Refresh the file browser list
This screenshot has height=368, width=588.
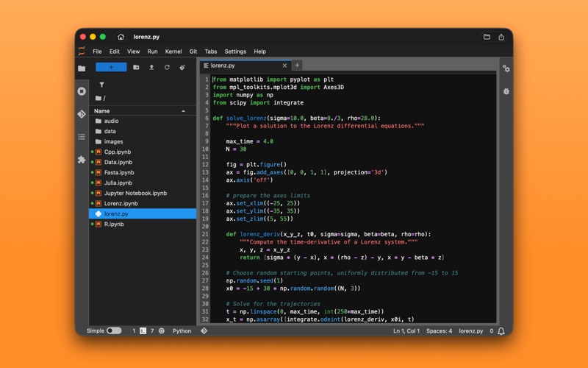(x=167, y=67)
